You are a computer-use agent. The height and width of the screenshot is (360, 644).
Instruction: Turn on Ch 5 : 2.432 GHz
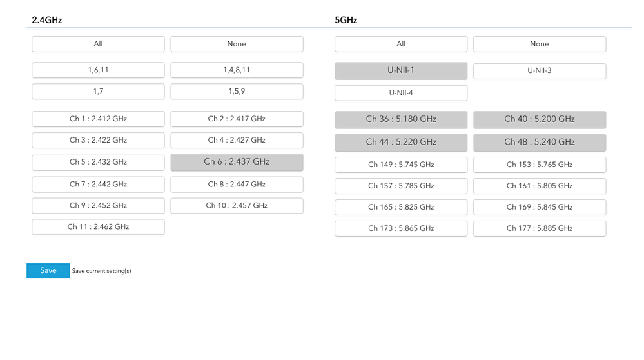pyautogui.click(x=98, y=163)
